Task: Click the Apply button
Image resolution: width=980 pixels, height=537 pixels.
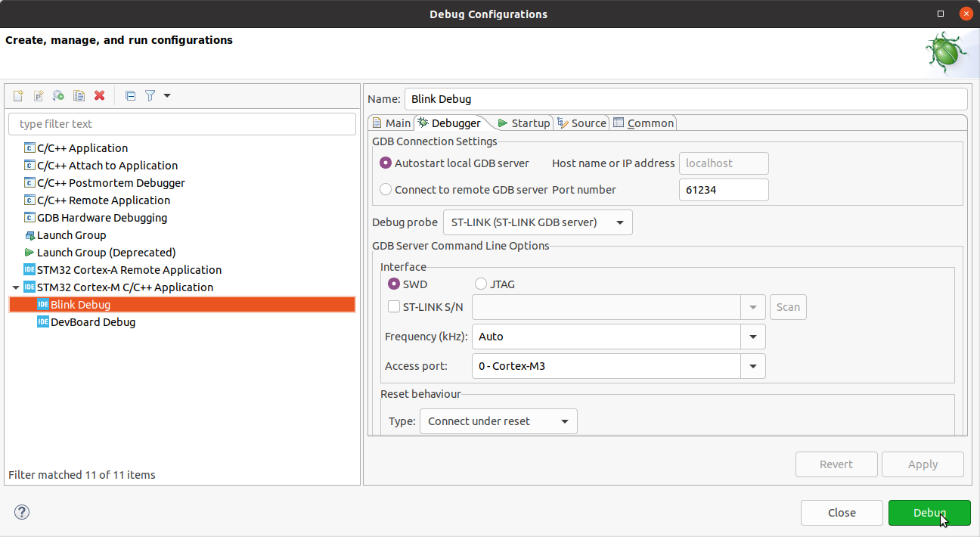Action: [923, 464]
